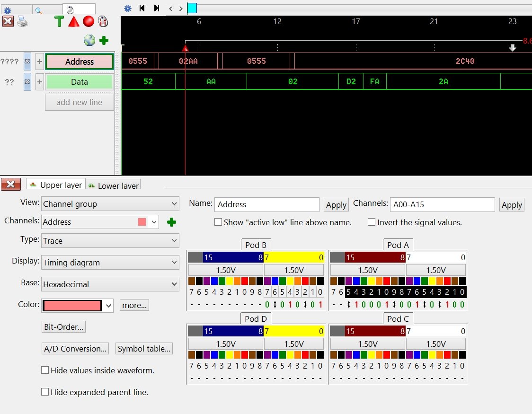Open the Base dropdown showing Hexadecimal

110,284
